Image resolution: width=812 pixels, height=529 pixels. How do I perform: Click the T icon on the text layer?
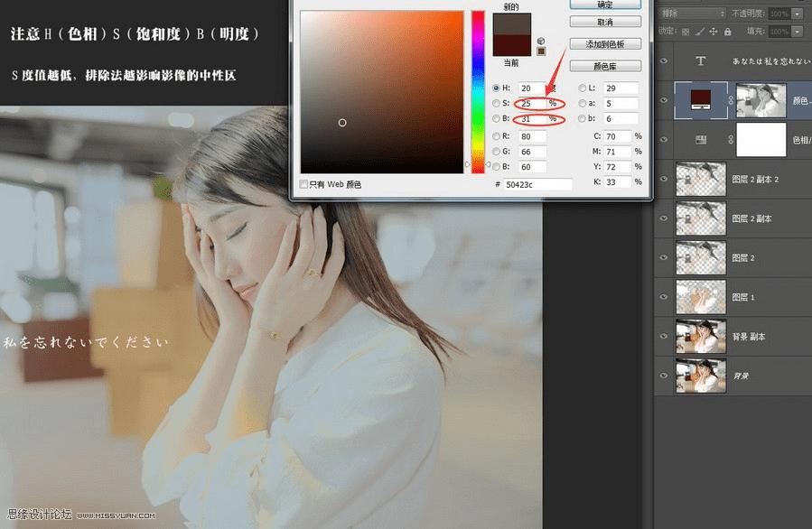tap(701, 60)
